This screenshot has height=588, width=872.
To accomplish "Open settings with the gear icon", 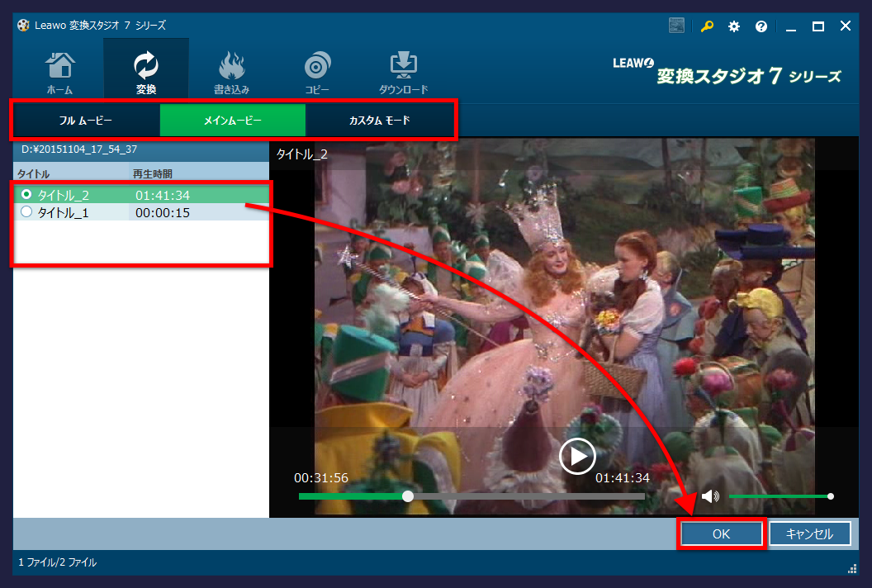I will [734, 26].
